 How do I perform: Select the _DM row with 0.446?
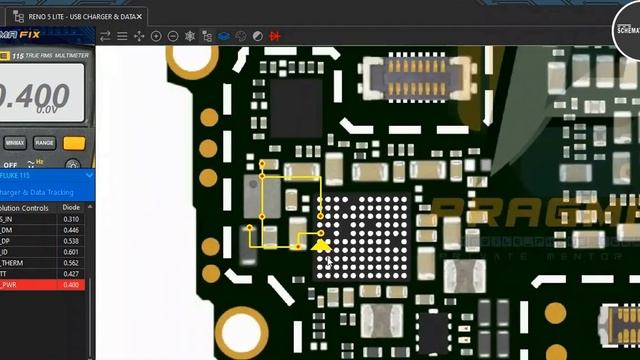[42, 230]
